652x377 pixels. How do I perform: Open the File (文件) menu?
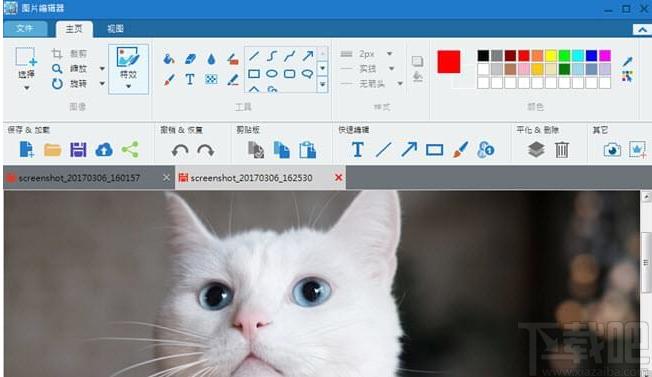pyautogui.click(x=25, y=28)
